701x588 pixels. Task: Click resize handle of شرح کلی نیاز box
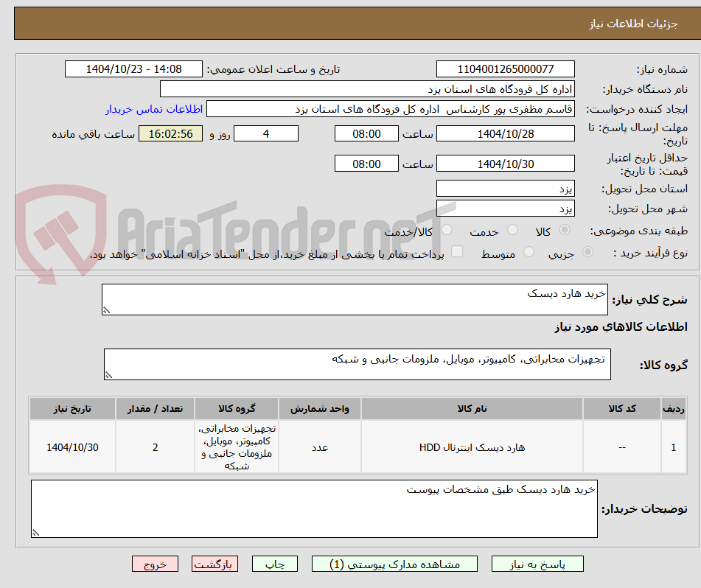(x=106, y=310)
